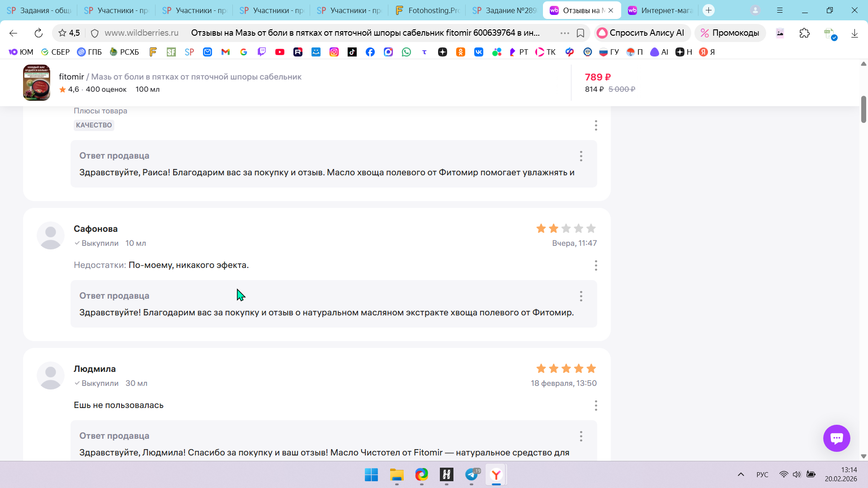Open the WhatsApp bookmark icon

click(x=406, y=52)
